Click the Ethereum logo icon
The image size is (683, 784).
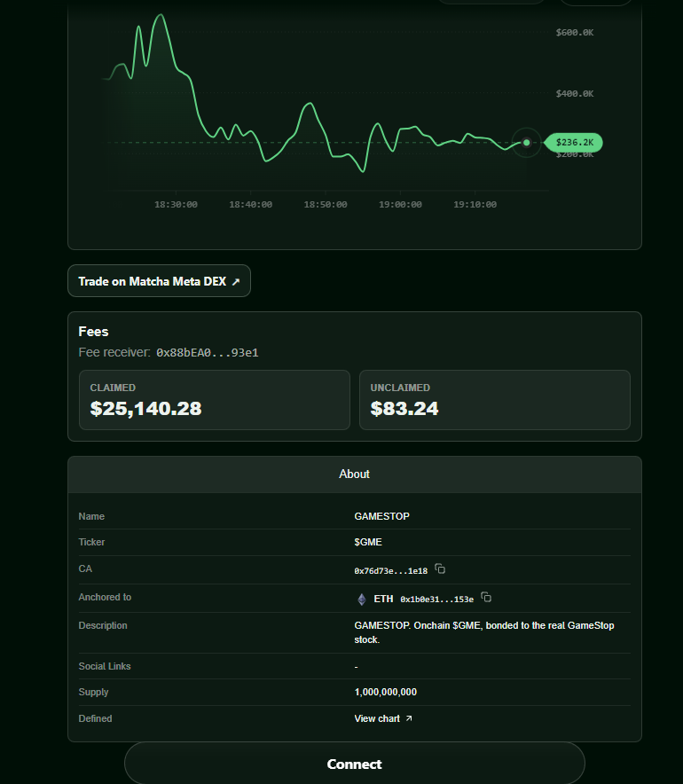coord(362,599)
